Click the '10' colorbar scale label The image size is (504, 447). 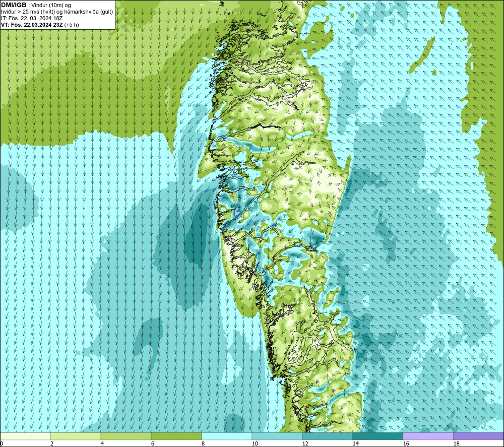click(255, 444)
